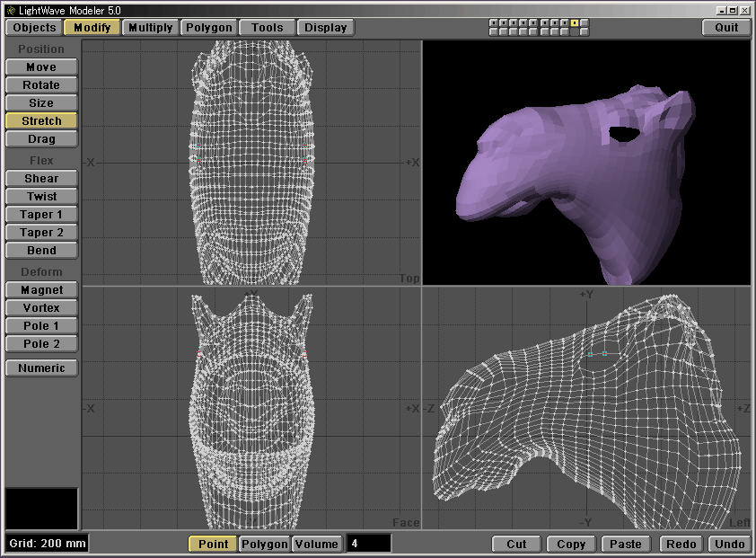The width and height of the screenshot is (756, 558).
Task: Switch to Polygon selection mode at bottom
Action: (x=265, y=544)
